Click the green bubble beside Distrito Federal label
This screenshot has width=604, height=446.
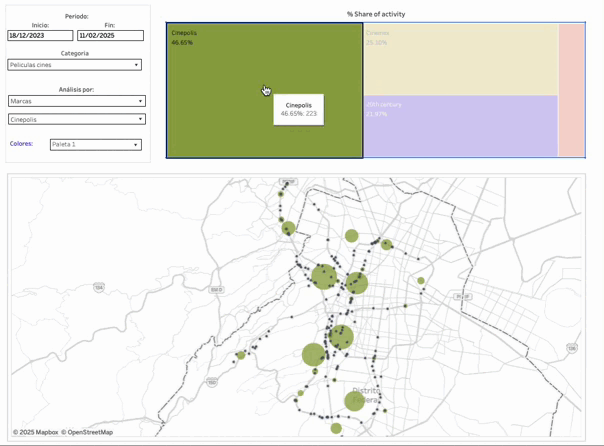click(x=354, y=401)
